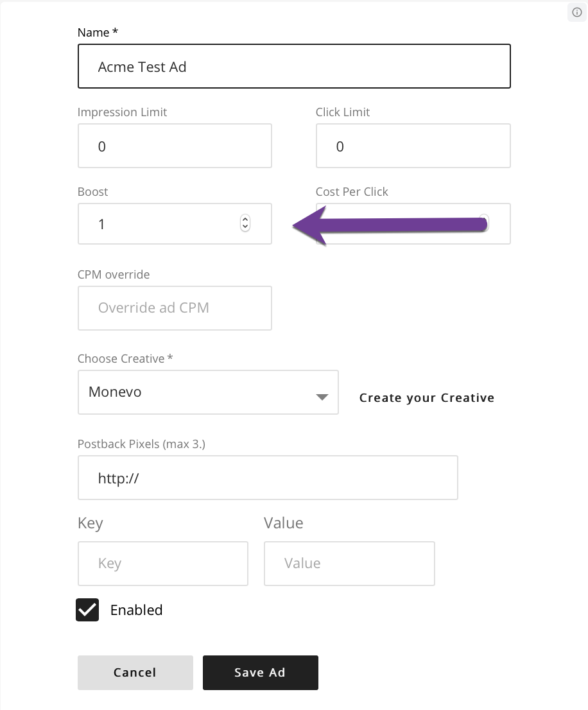This screenshot has height=710, width=588.
Task: Click the Choose Creative * label
Action: pos(125,359)
